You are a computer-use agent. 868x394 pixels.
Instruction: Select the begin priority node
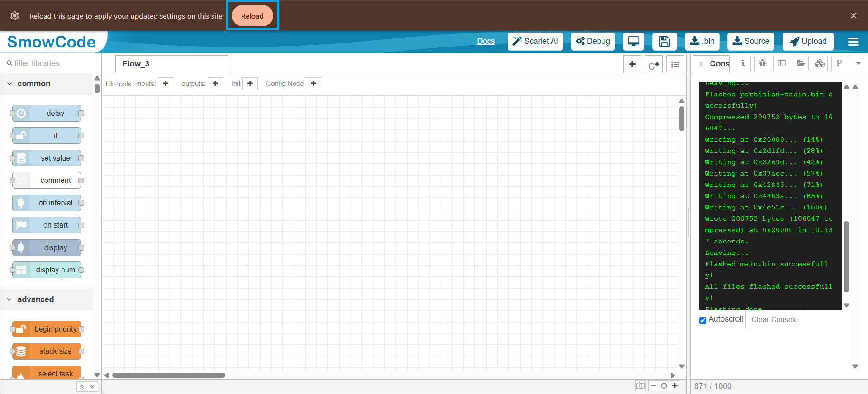pyautogui.click(x=47, y=329)
